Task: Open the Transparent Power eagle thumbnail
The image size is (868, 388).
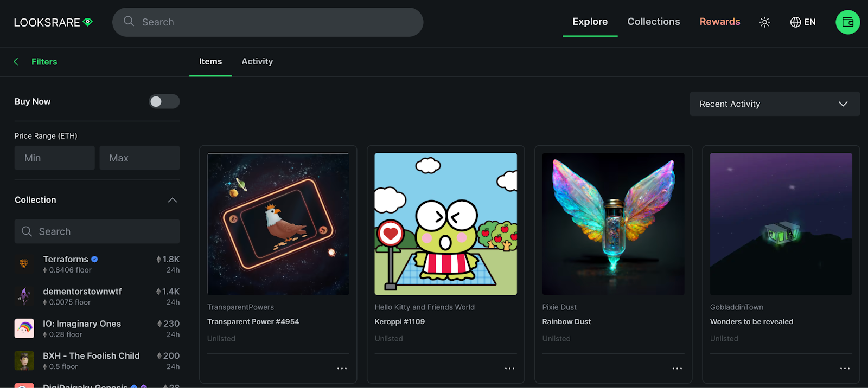Action: (x=278, y=224)
